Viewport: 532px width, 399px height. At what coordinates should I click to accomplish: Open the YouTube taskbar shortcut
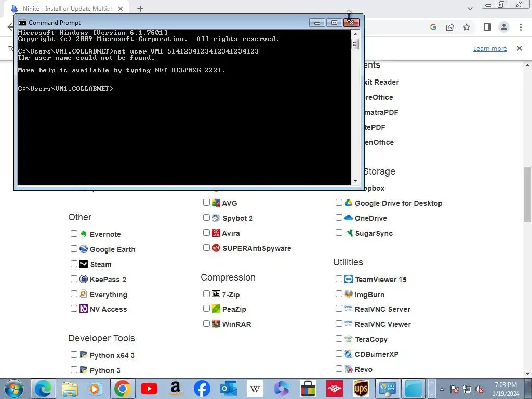pos(149,389)
